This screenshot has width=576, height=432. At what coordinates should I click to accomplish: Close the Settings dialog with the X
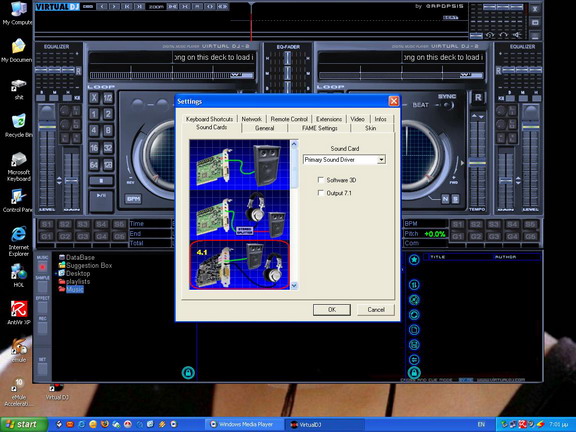point(393,101)
